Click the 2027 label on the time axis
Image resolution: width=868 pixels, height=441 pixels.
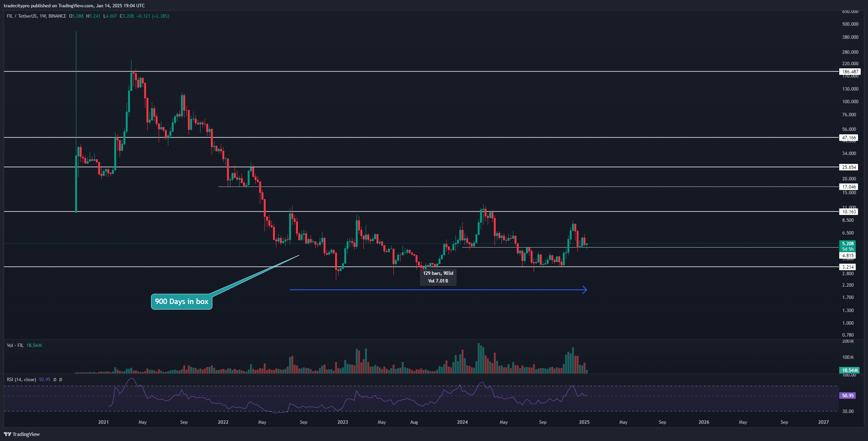(x=824, y=422)
